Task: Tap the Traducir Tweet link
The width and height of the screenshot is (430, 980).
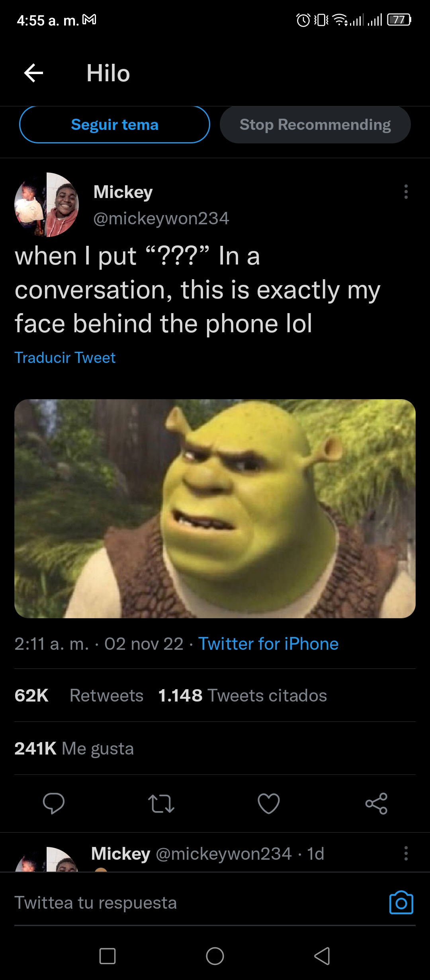Action: pyautogui.click(x=65, y=358)
